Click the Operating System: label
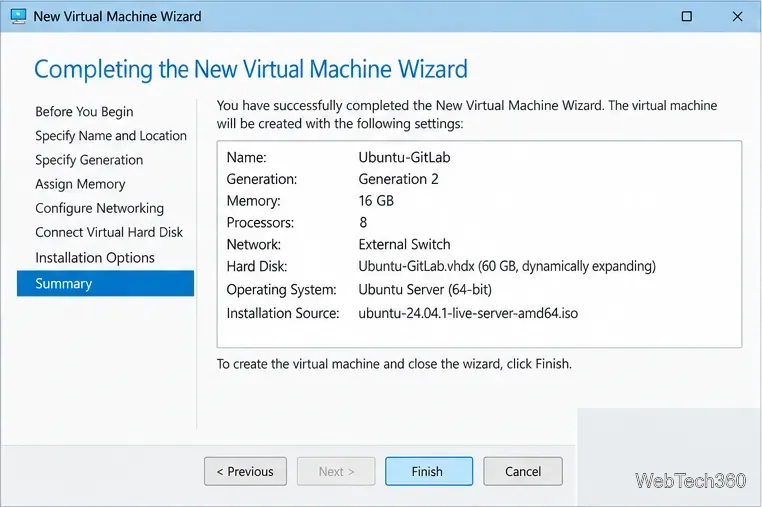 click(x=281, y=290)
